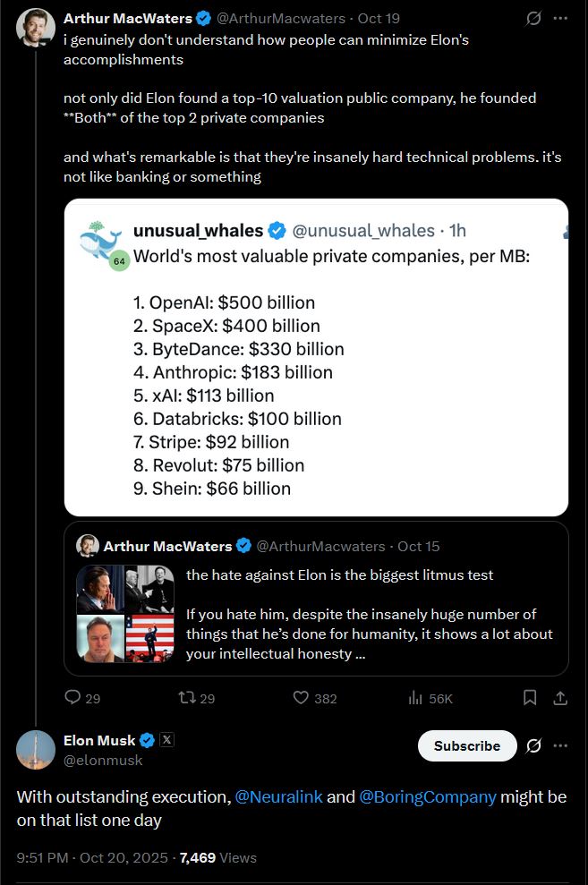The width and height of the screenshot is (588, 885).
Task: Repost Arthur MacWaters' tweet
Action: coord(196,698)
